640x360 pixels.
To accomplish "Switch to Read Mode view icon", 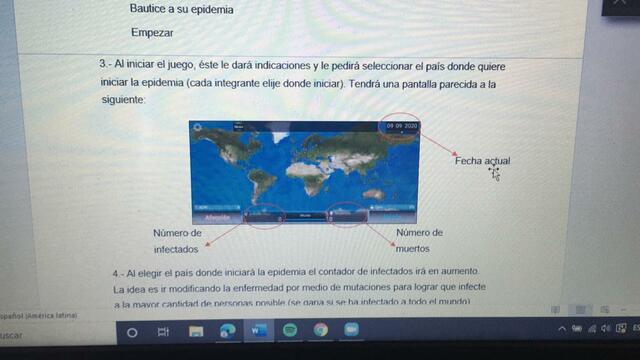I will 556,310.
